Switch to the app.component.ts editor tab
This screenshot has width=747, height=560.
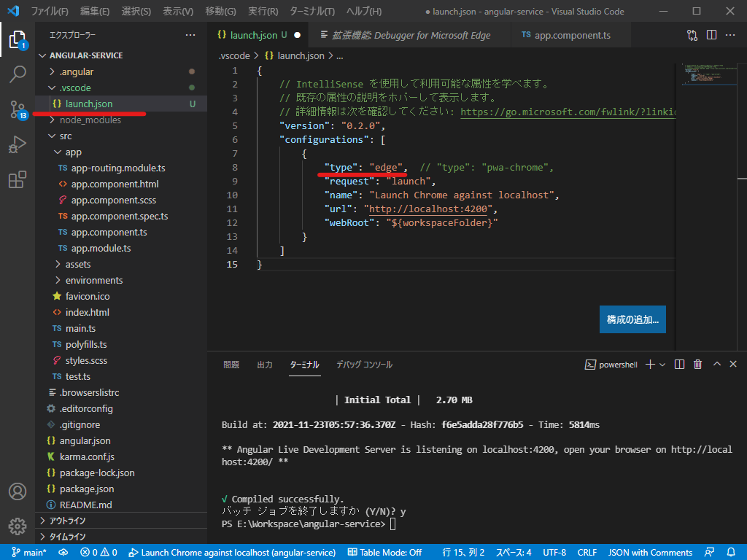(x=571, y=35)
